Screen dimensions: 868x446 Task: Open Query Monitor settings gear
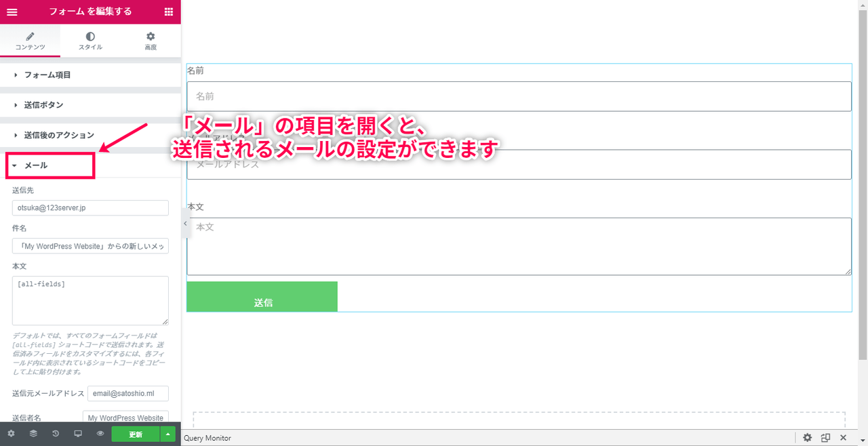[807, 438]
